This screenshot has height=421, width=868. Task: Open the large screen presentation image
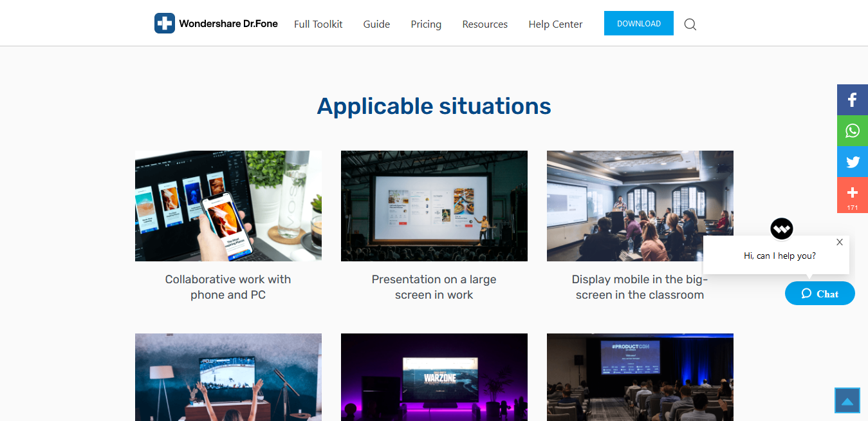point(434,206)
